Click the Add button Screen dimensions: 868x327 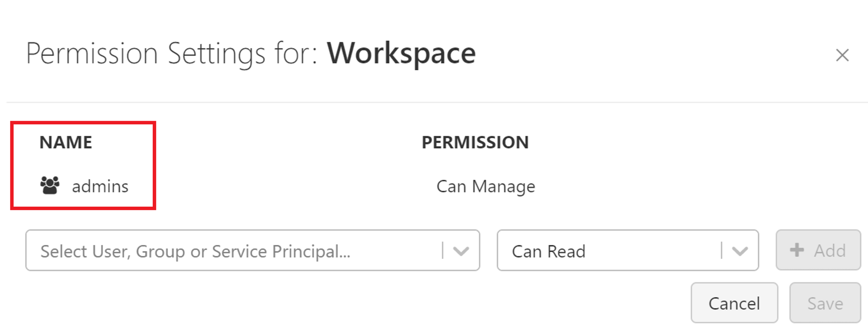(817, 250)
